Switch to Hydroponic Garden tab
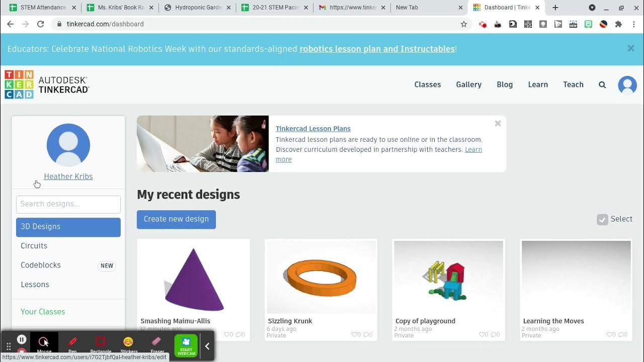 coord(197,8)
